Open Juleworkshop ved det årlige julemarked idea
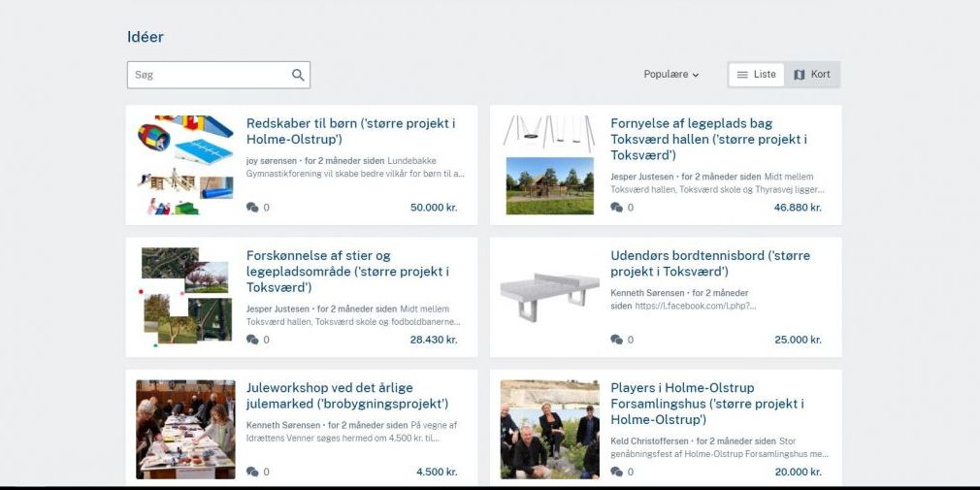This screenshot has width=980, height=490. 346,396
